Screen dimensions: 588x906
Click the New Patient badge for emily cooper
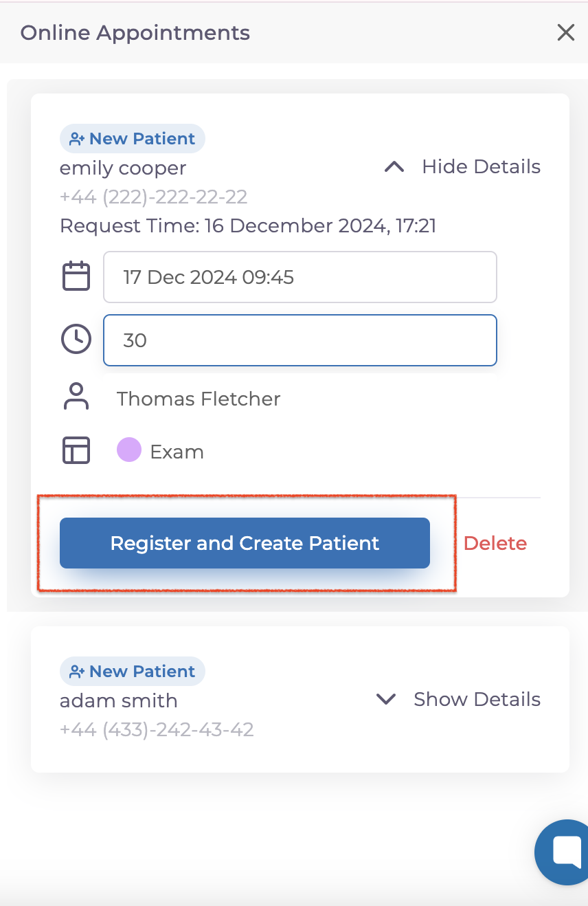click(x=133, y=139)
